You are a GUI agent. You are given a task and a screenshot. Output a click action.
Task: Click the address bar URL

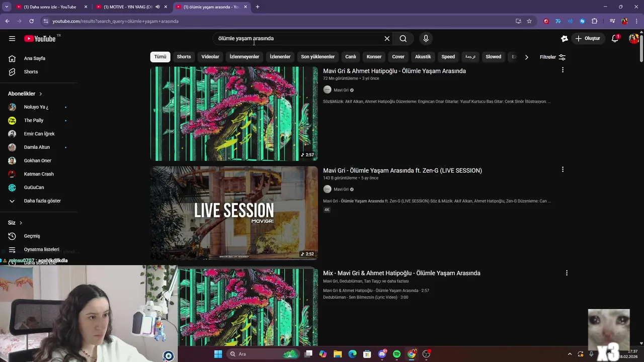click(x=116, y=21)
